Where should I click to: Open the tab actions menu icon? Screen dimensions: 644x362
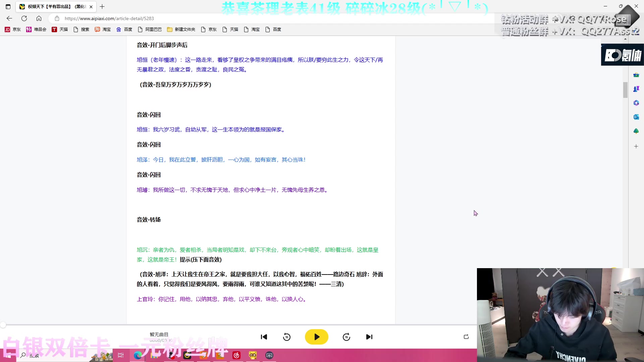point(8,6)
